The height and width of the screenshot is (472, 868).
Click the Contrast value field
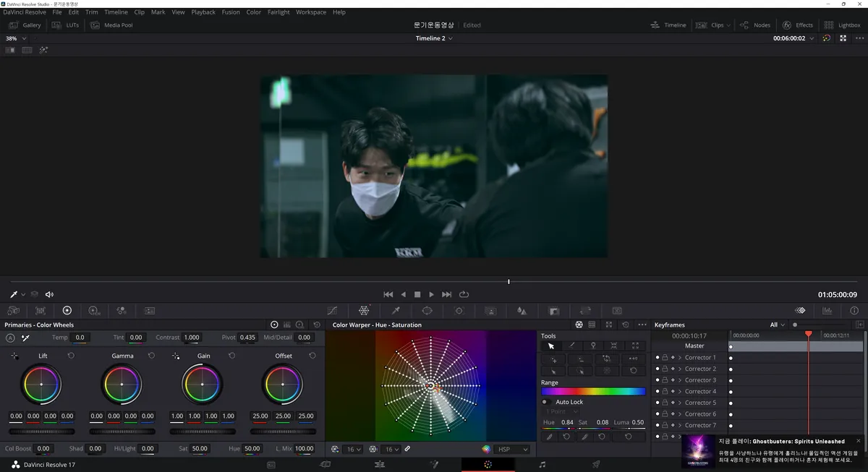tap(192, 338)
